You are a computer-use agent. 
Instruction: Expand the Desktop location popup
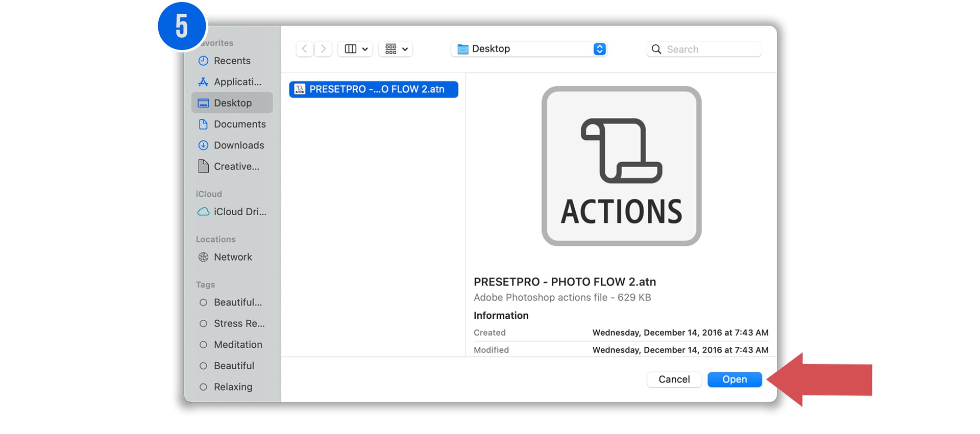click(x=529, y=49)
